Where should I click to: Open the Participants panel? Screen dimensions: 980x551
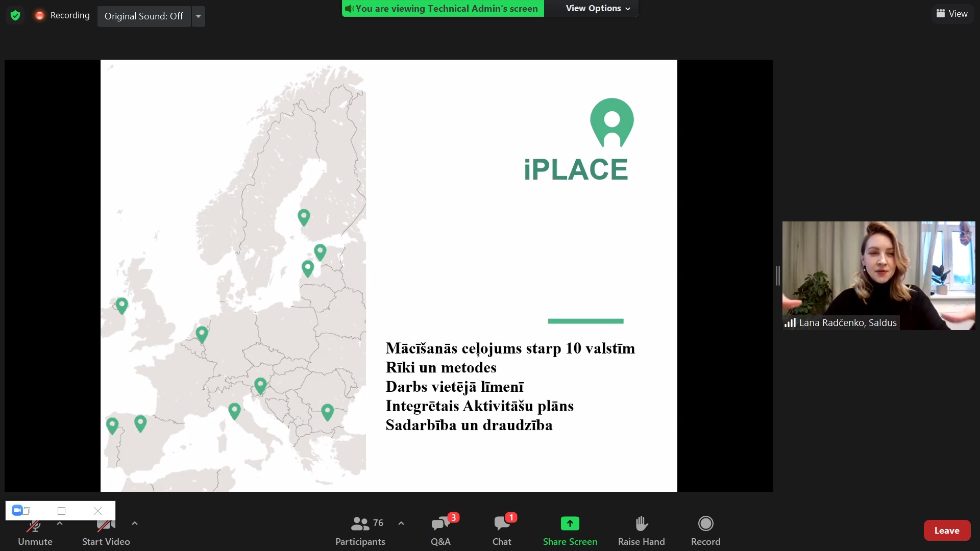point(360,531)
